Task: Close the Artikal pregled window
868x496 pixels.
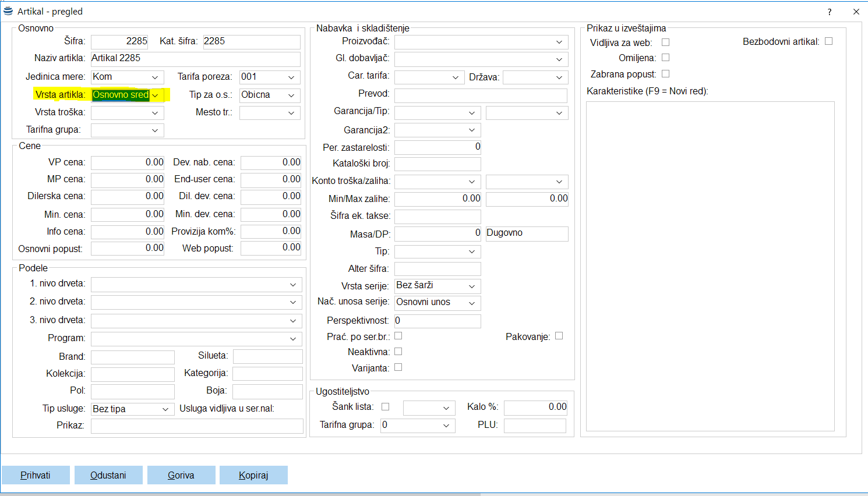Action: pos(856,12)
